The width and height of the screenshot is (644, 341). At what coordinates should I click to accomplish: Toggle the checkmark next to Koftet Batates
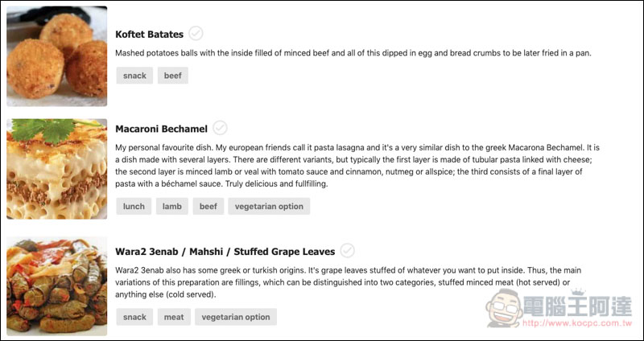[196, 33]
